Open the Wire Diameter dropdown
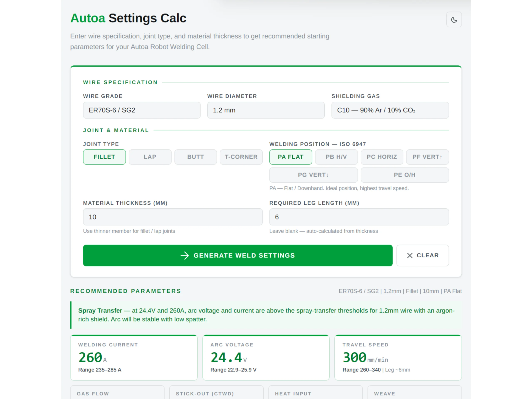The height and width of the screenshot is (399, 532). click(x=266, y=110)
